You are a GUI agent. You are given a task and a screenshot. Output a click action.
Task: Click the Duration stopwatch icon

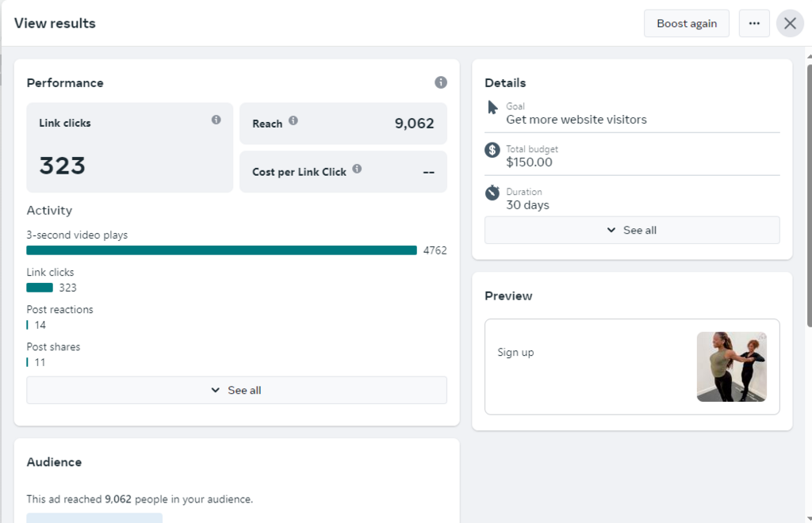coord(492,193)
